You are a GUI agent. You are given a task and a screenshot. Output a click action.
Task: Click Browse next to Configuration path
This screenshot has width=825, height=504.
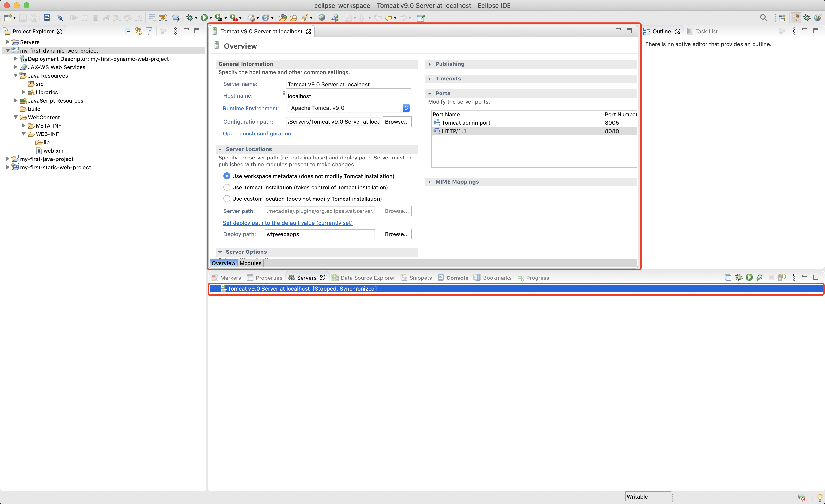(x=397, y=122)
